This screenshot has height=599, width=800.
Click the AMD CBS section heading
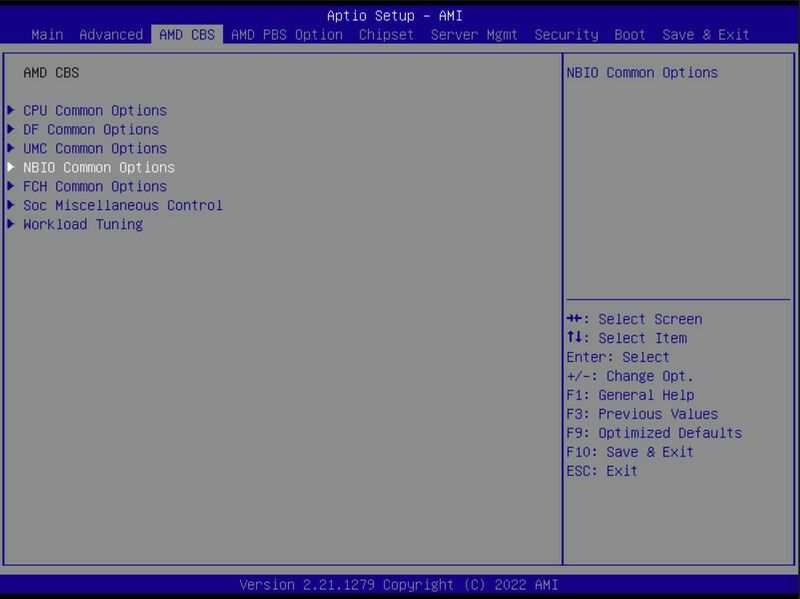pos(51,72)
